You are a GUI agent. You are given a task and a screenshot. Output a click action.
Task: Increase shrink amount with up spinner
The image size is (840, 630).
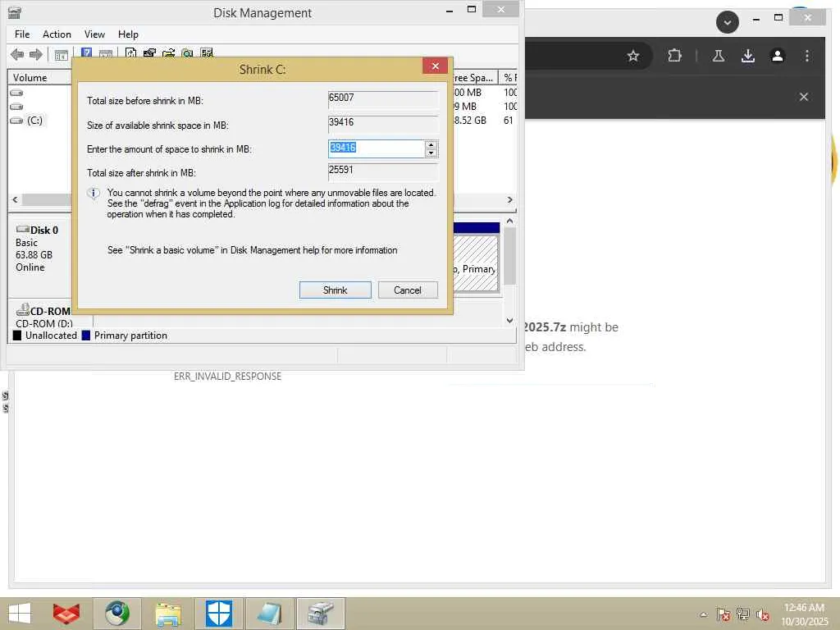pyautogui.click(x=431, y=144)
